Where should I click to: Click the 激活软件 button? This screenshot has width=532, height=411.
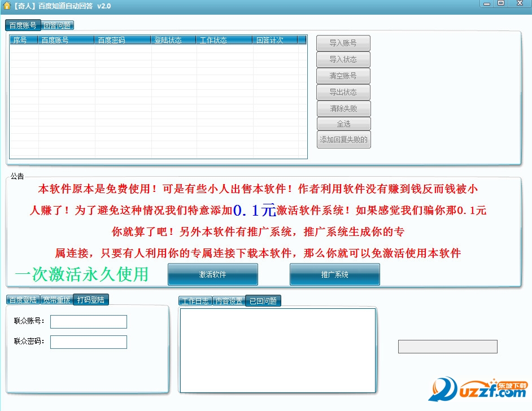click(x=213, y=274)
